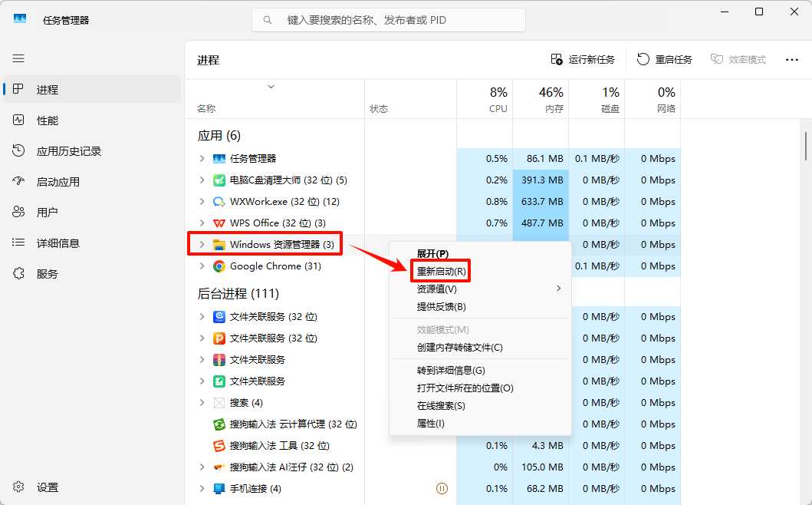Expand the 搜狗输入法 AI汪仔 group
812x505 pixels.
pyautogui.click(x=202, y=467)
